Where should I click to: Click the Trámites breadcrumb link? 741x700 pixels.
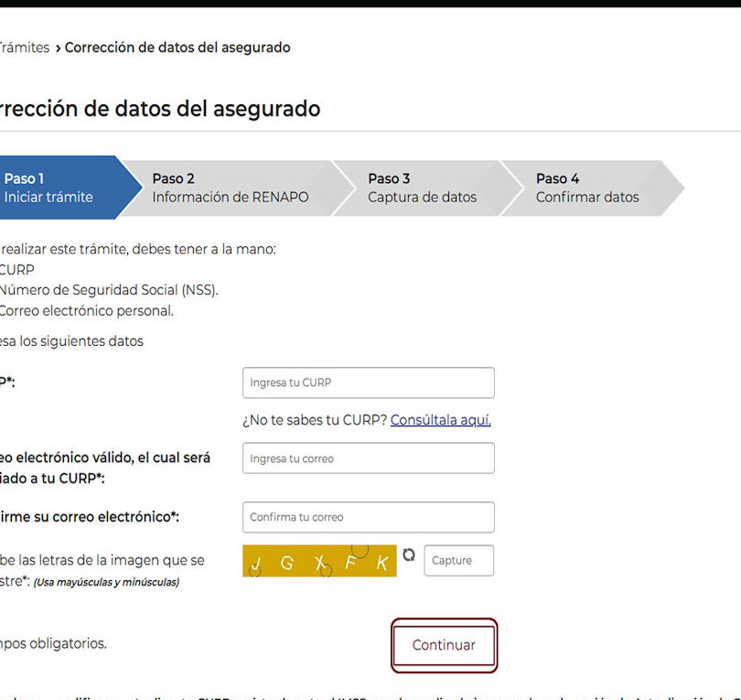pos(24,48)
